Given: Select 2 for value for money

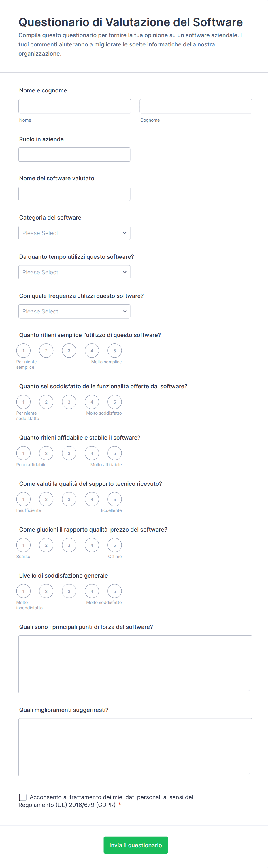Looking at the screenshot, I should pos(46,545).
